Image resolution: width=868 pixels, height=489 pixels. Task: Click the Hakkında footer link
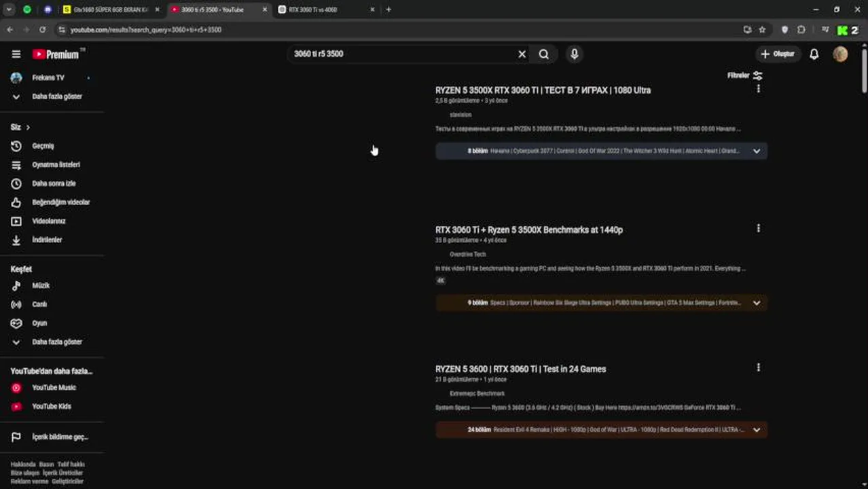tap(23, 465)
